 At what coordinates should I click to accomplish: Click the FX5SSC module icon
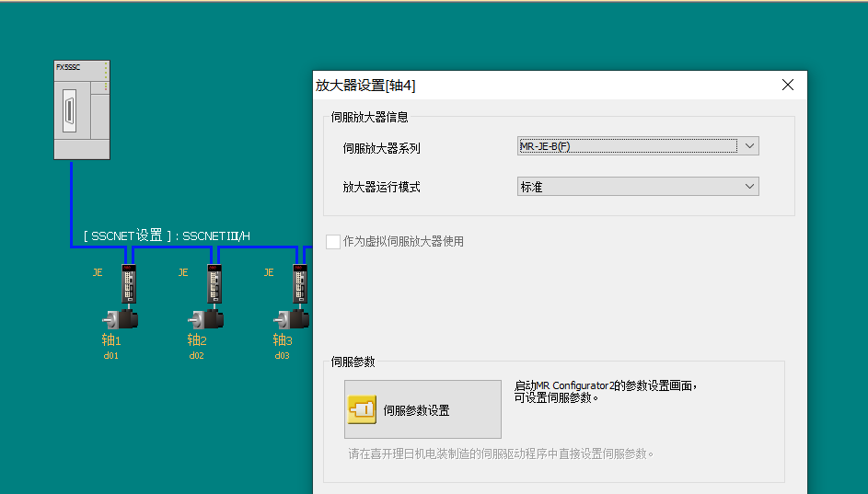[82, 110]
